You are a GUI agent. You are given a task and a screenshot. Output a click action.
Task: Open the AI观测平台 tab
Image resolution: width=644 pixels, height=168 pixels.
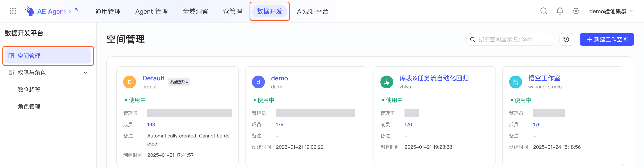click(313, 11)
